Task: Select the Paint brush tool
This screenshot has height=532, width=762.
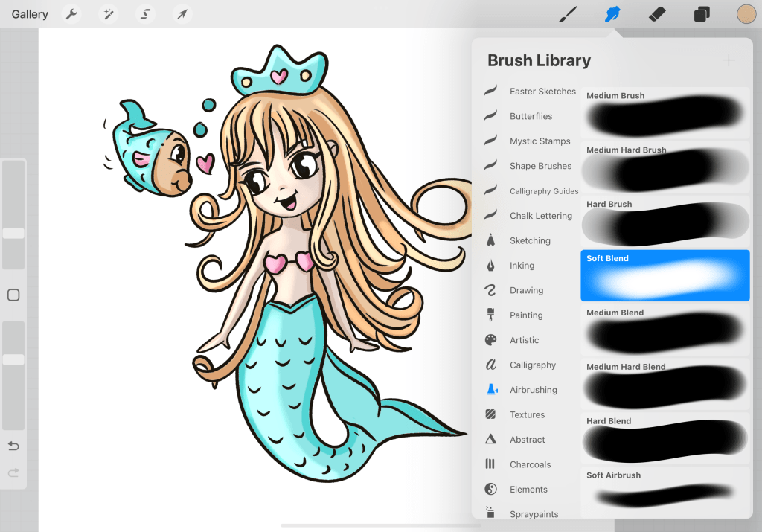Action: pos(568,14)
